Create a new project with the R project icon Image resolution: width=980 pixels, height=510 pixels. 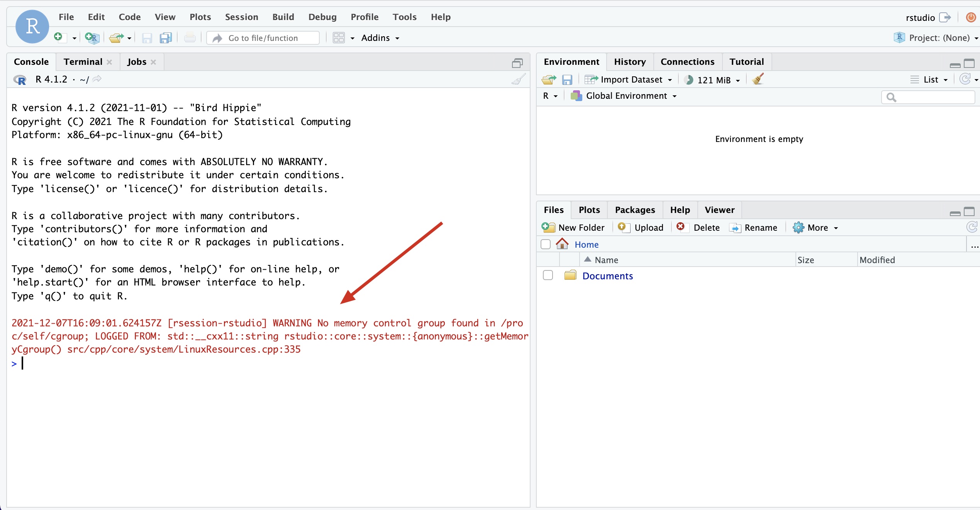coord(92,37)
